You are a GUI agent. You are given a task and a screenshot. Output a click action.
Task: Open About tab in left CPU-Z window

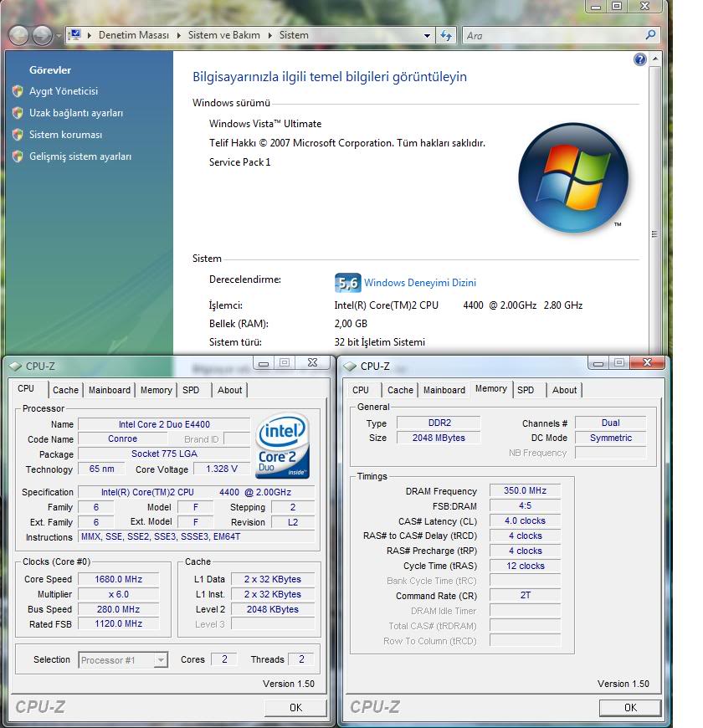click(230, 390)
